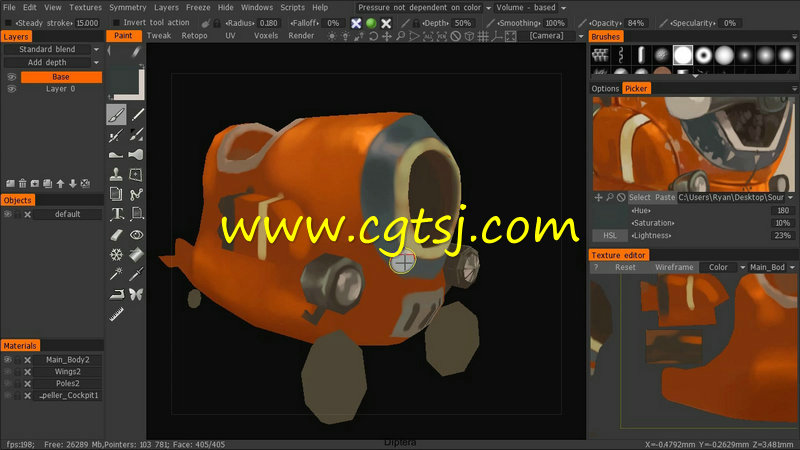Select the Stamp tool in toolbox
The image size is (800, 450).
pos(116,174)
